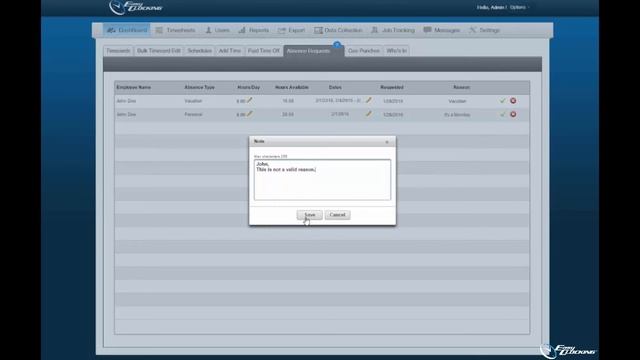Click John Doe in the Vacation row
640x360 pixels.
click(126, 101)
